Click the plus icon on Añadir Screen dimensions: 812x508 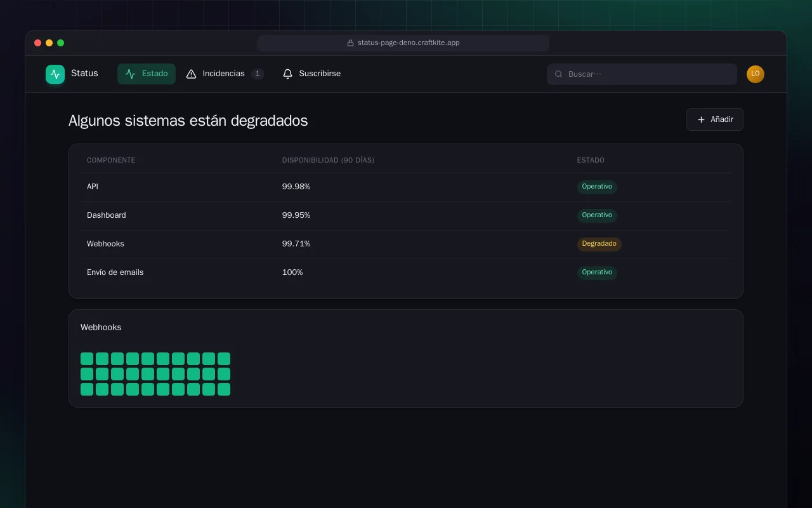click(701, 119)
